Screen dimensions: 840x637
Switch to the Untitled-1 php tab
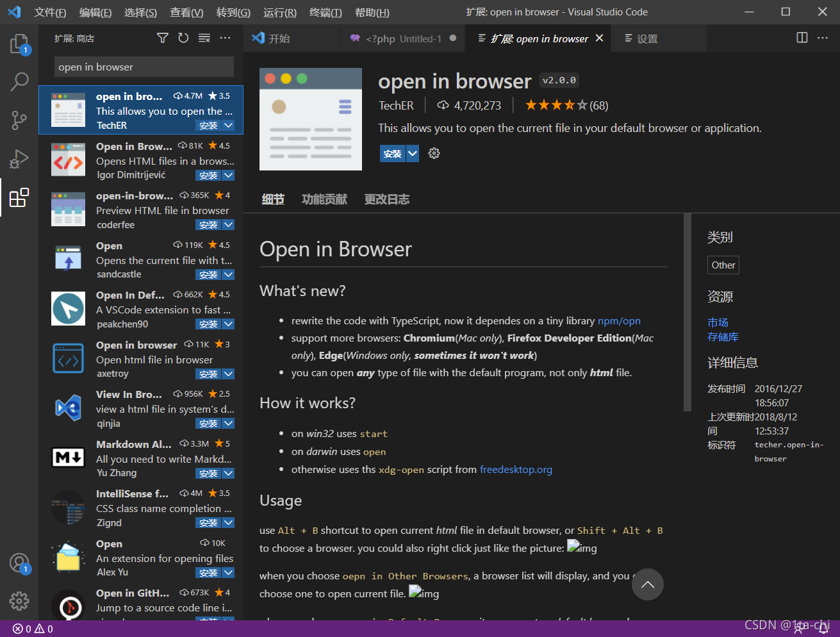(403, 38)
